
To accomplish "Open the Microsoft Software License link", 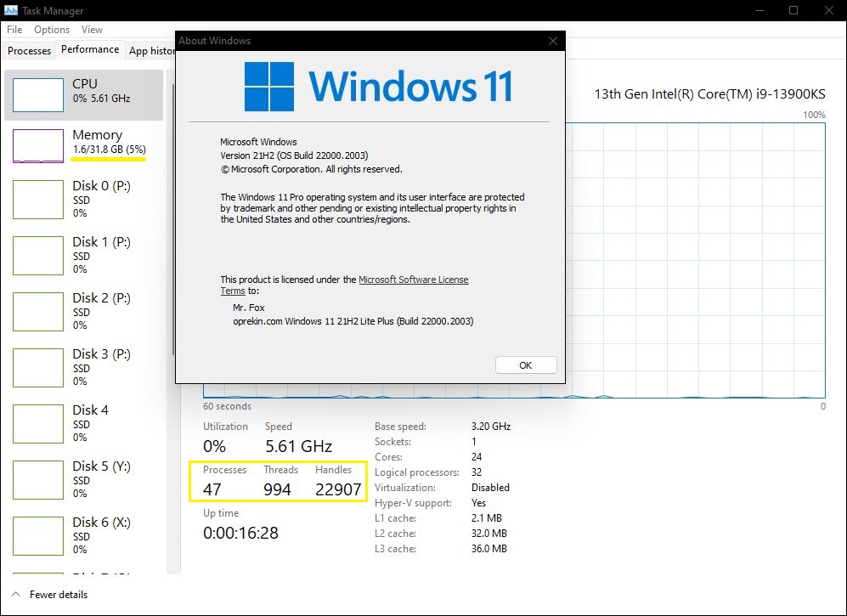I will click(x=413, y=280).
